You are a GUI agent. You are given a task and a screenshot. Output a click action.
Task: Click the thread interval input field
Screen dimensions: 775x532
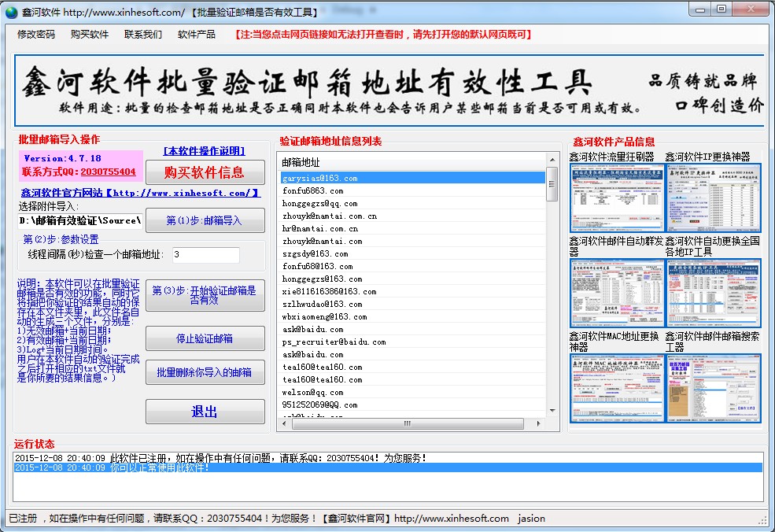(205, 254)
